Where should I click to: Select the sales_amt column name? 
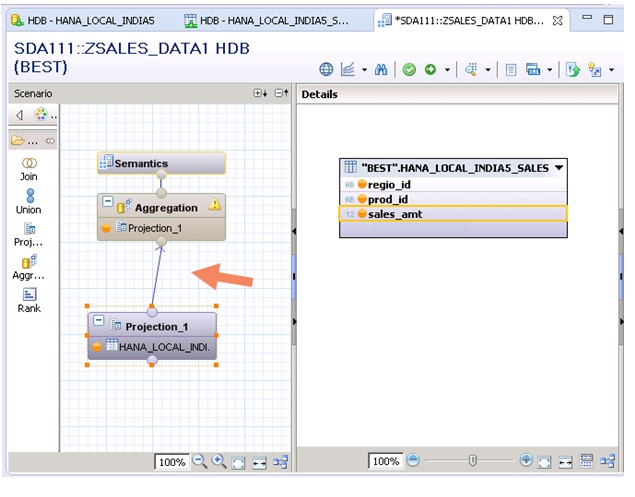tap(395, 214)
